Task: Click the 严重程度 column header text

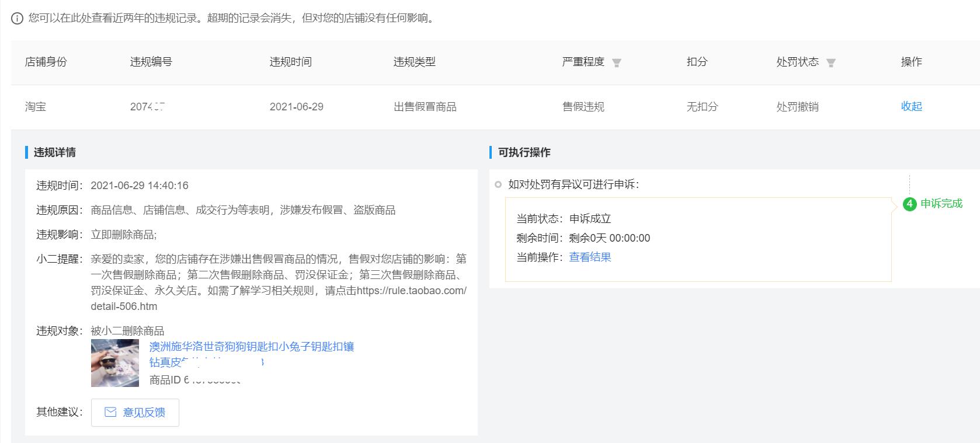Action: point(583,62)
